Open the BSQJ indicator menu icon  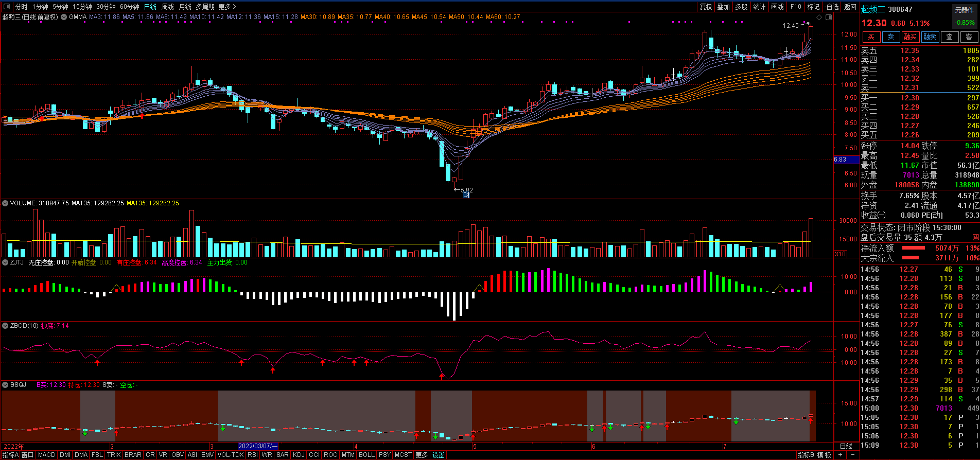click(x=5, y=385)
